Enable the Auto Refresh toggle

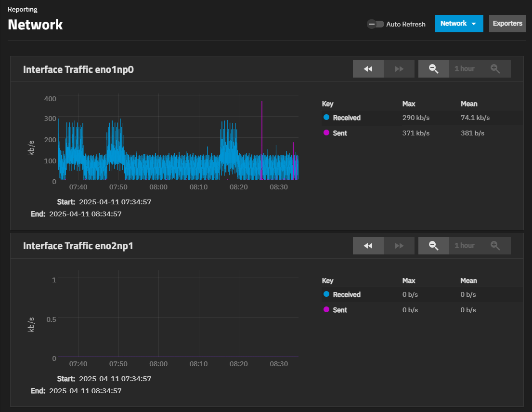[x=375, y=24]
